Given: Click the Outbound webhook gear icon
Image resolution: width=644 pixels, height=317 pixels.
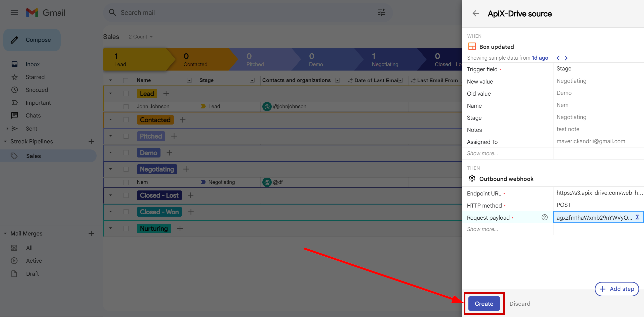Looking at the screenshot, I should 472,178.
